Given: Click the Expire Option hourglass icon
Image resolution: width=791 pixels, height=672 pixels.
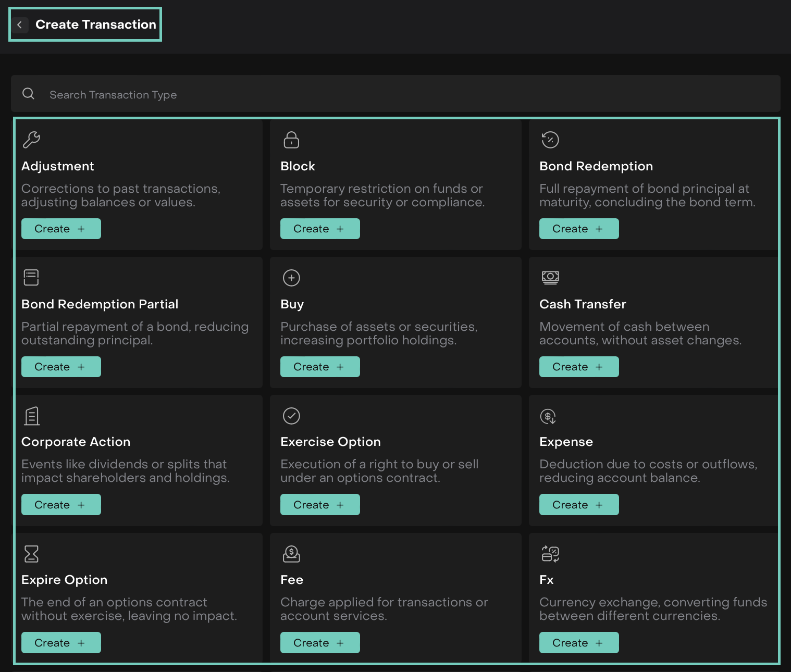Looking at the screenshot, I should [31, 554].
